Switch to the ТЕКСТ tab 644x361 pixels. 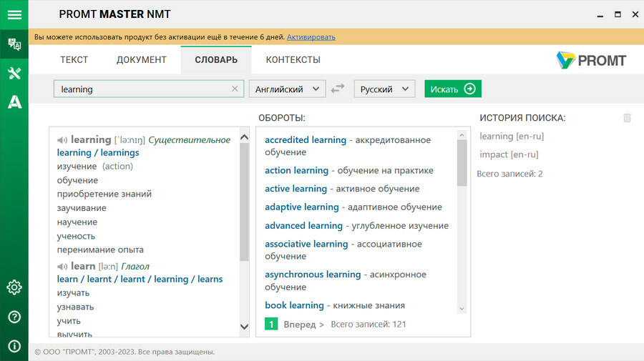[x=74, y=60]
